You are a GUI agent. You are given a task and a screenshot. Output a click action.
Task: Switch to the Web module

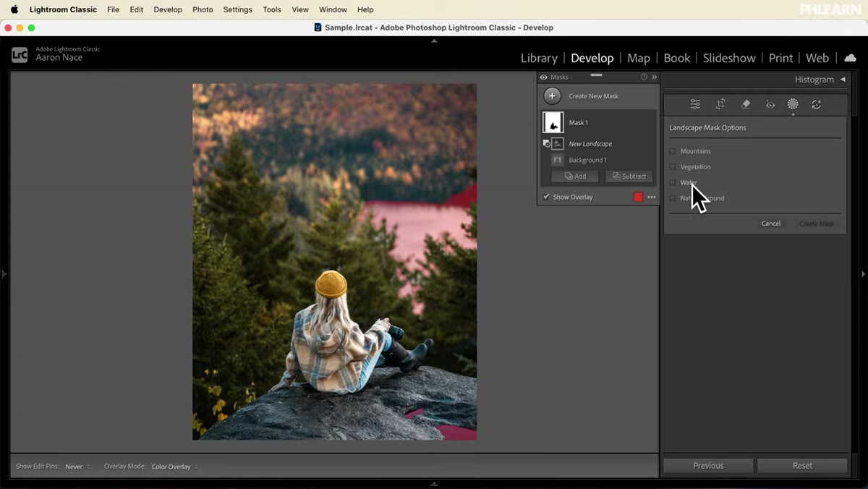pyautogui.click(x=817, y=58)
